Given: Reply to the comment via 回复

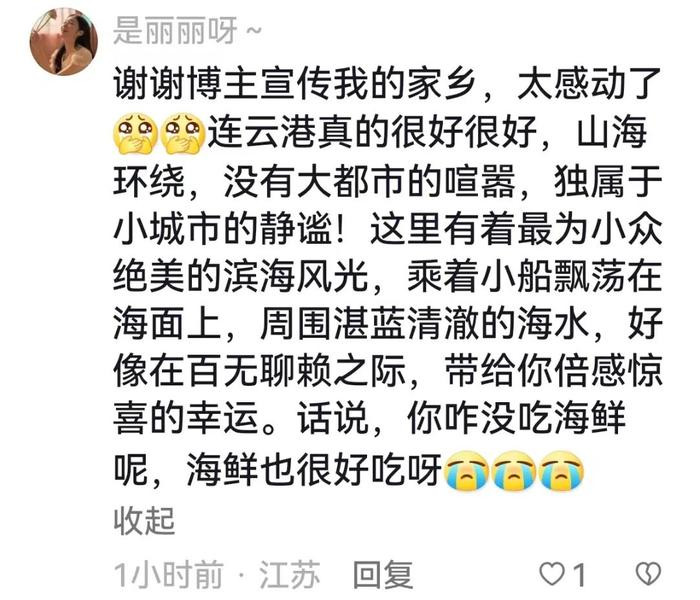Looking at the screenshot, I should tap(383, 575).
